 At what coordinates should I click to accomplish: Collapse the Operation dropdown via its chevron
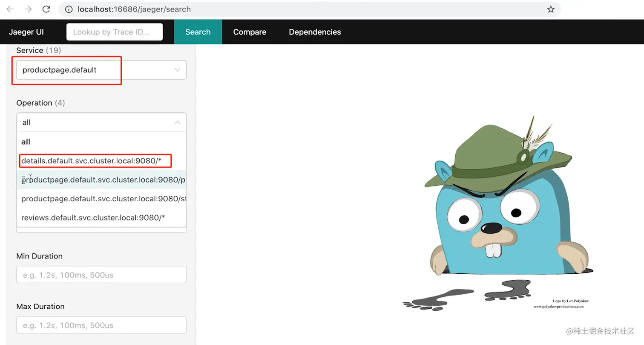(178, 122)
